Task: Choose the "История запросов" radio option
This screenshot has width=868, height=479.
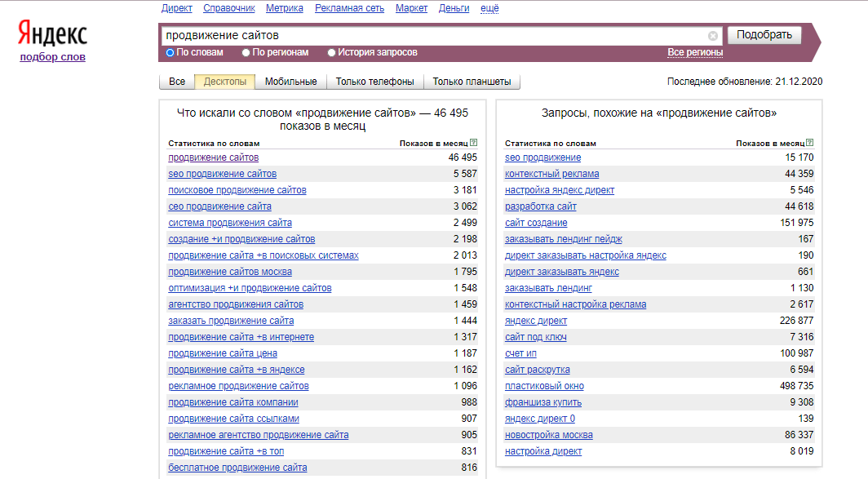Action: pos(331,53)
